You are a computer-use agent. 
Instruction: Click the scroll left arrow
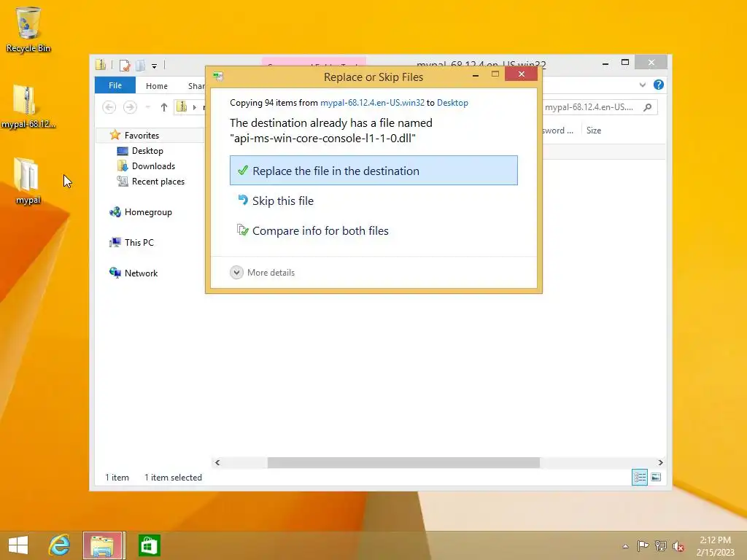217,462
